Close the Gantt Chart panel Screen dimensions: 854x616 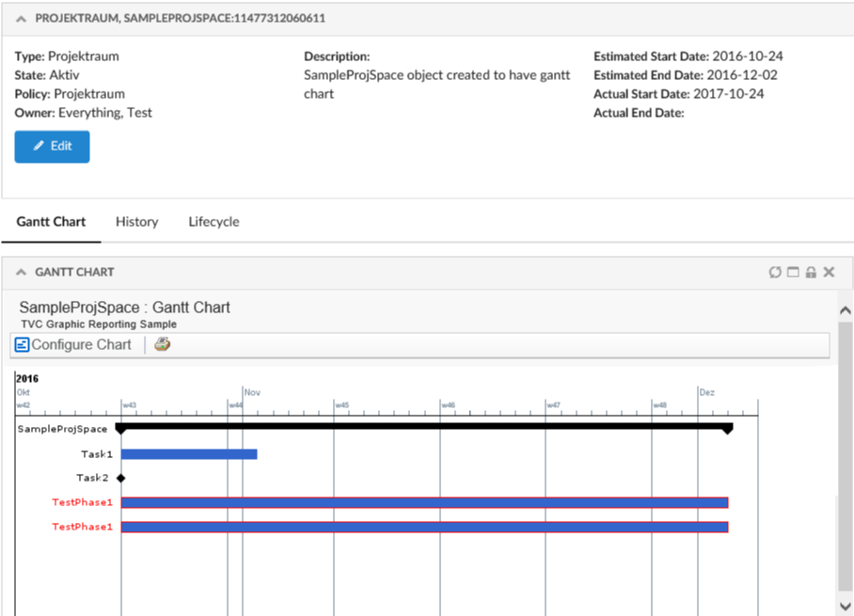tap(829, 273)
